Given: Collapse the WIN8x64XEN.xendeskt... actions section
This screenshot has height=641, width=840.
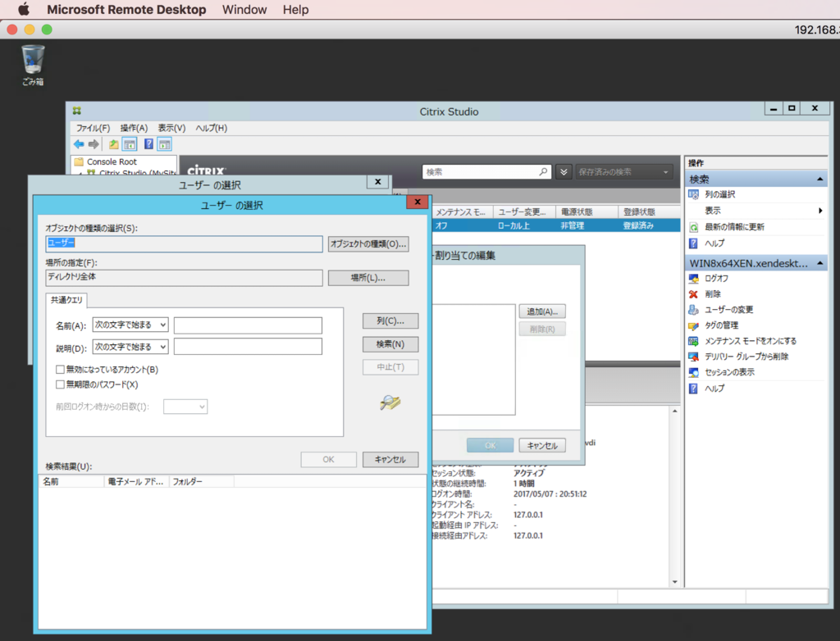Looking at the screenshot, I should tap(819, 263).
